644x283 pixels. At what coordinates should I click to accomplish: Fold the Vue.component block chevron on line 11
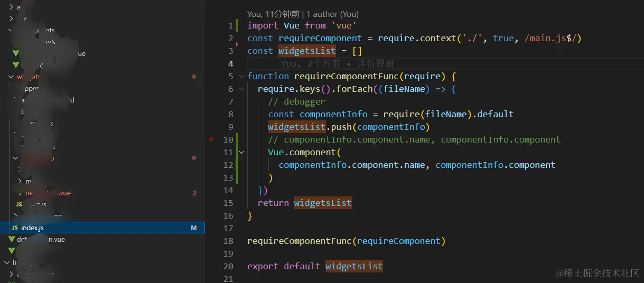pyautogui.click(x=242, y=153)
